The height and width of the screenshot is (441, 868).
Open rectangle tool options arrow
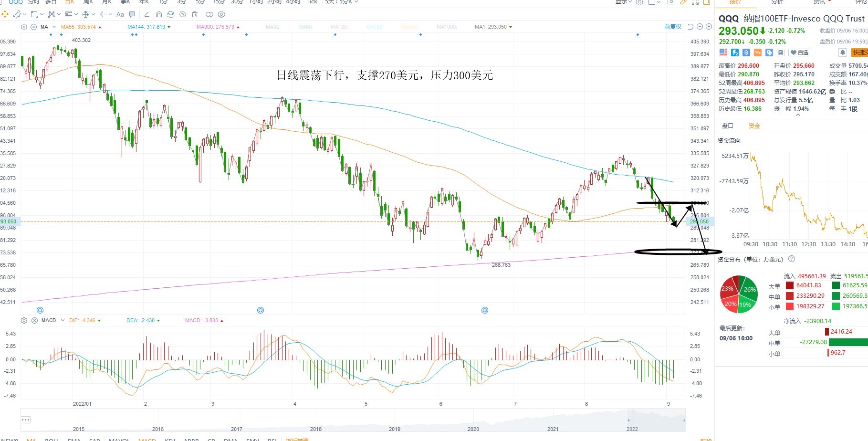click(42, 14)
